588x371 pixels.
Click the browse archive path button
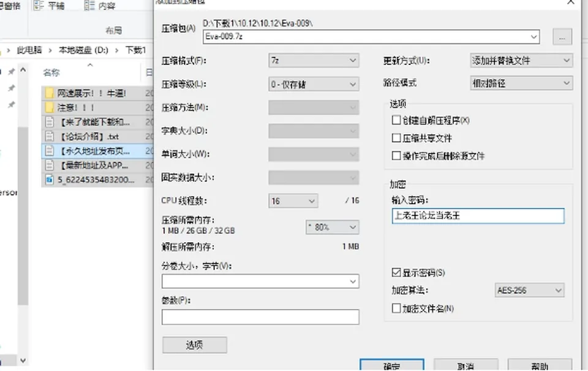click(x=562, y=37)
